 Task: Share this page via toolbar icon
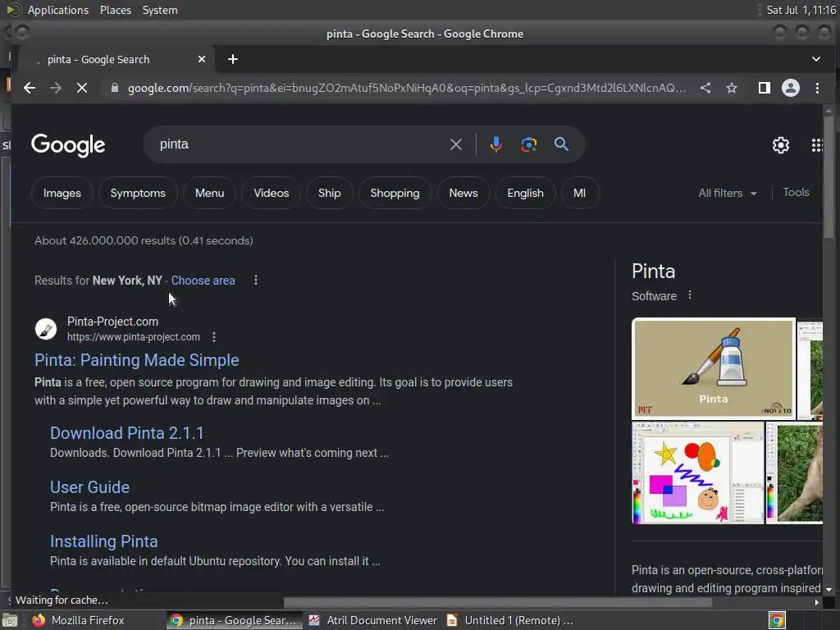[705, 88]
